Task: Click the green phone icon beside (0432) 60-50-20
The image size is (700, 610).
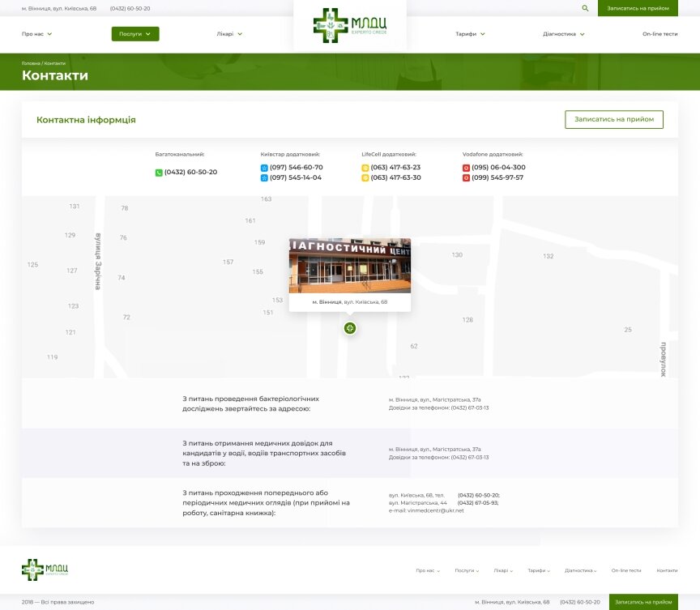Action: click(x=159, y=173)
